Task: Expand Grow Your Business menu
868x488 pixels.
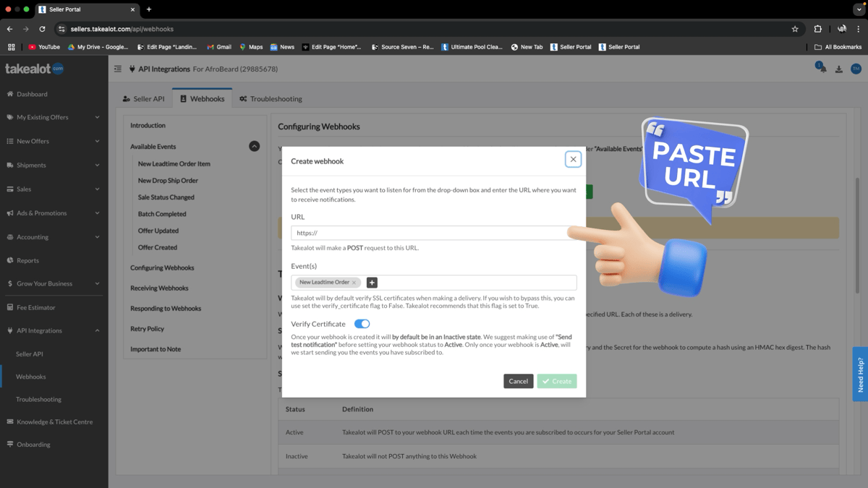Action: pyautogui.click(x=54, y=283)
